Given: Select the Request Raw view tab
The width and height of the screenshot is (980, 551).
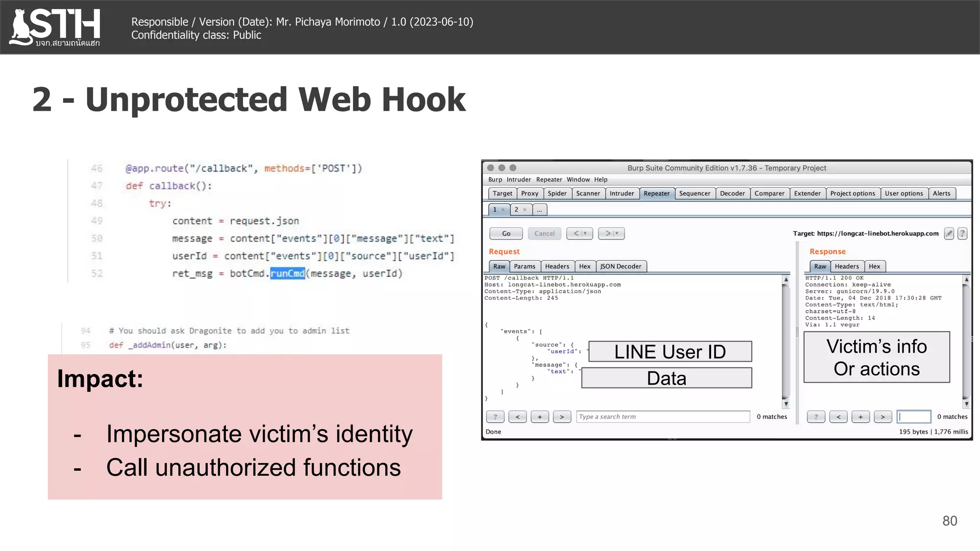Looking at the screenshot, I should click(499, 266).
